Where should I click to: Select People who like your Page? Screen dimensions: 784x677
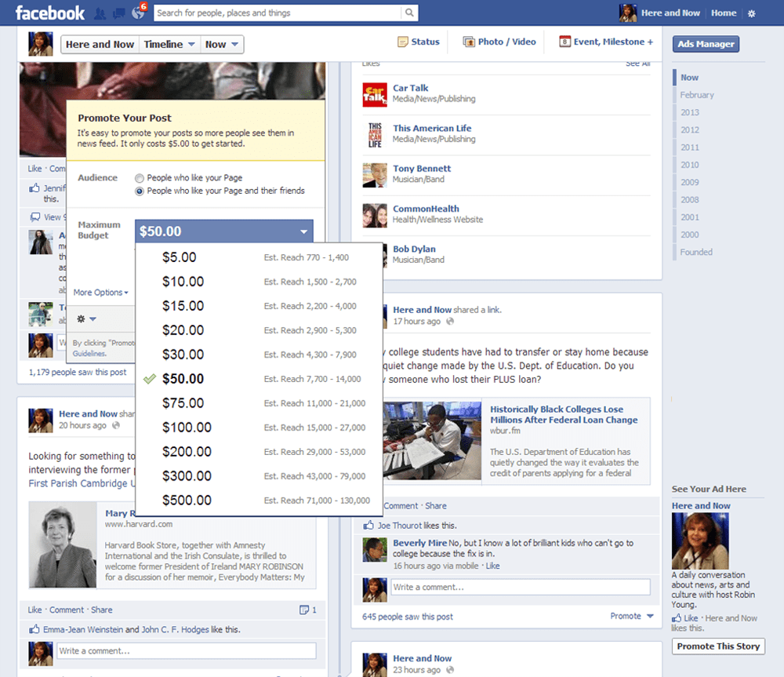coord(140,178)
